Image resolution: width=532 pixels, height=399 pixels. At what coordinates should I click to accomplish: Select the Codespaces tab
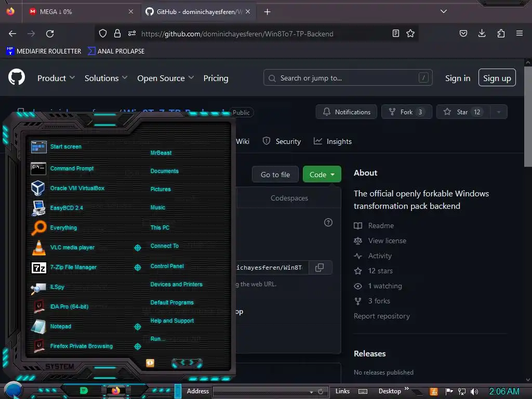[289, 198]
